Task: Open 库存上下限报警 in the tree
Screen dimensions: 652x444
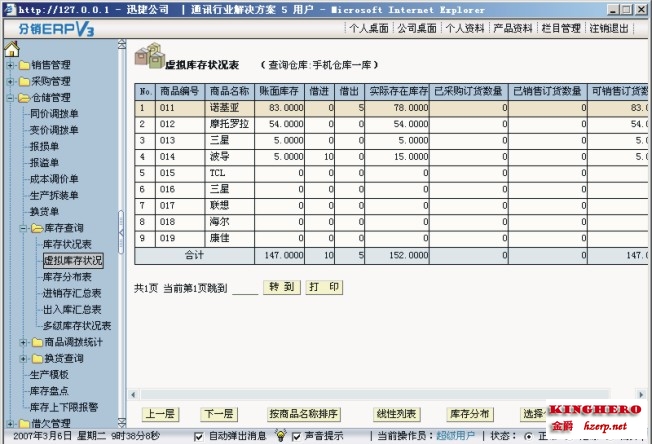Action: [64, 407]
